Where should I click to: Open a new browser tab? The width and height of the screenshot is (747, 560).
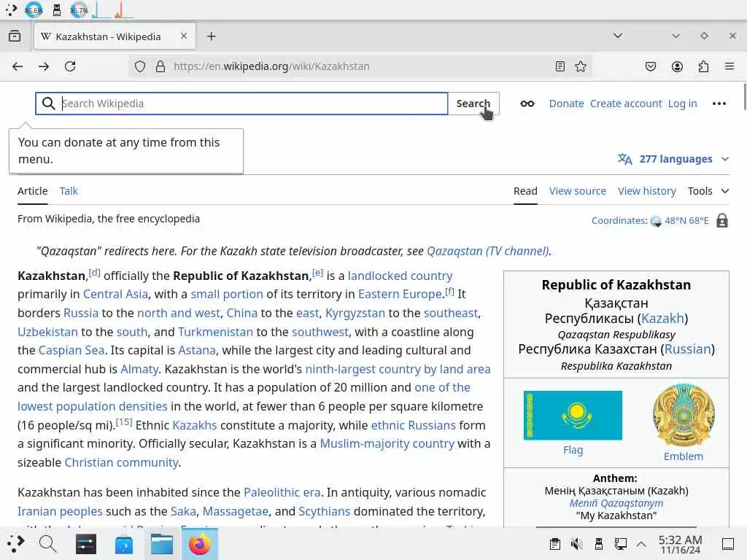(x=211, y=36)
